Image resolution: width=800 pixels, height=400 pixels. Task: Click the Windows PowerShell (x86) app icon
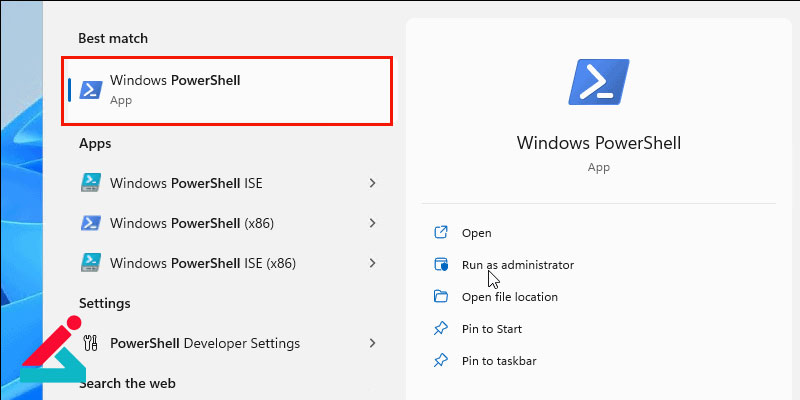tap(91, 223)
